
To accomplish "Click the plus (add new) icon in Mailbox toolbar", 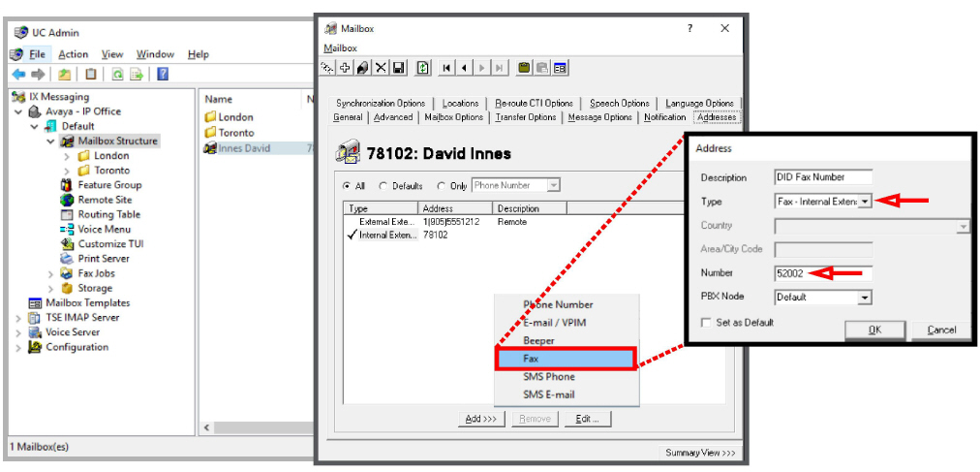I will pyautogui.click(x=345, y=68).
